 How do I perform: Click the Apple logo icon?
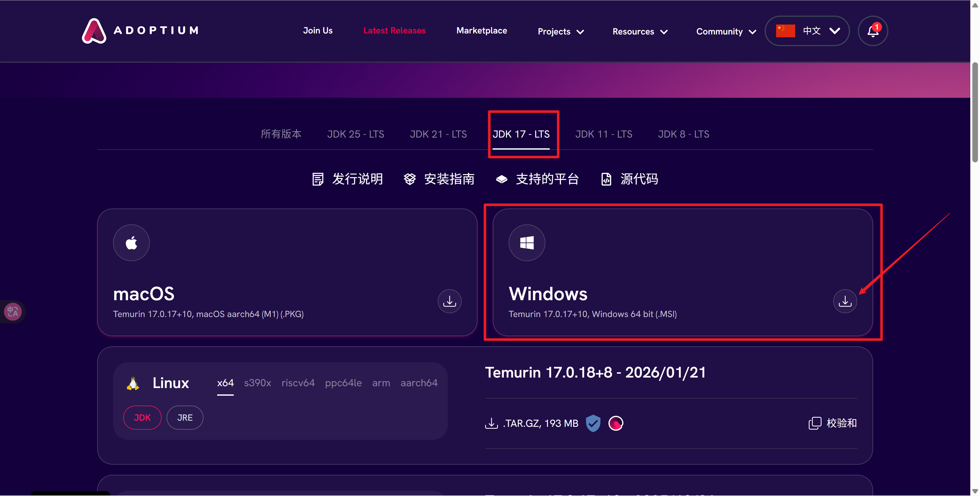point(131,243)
